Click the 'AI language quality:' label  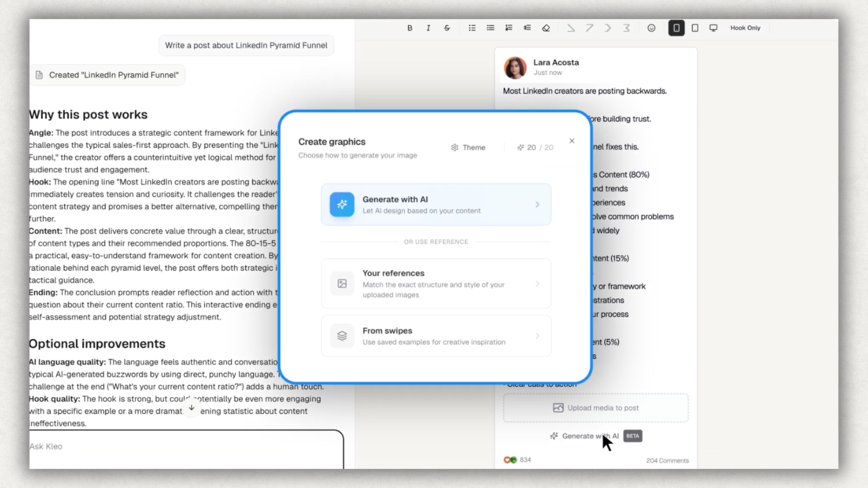pyautogui.click(x=67, y=362)
